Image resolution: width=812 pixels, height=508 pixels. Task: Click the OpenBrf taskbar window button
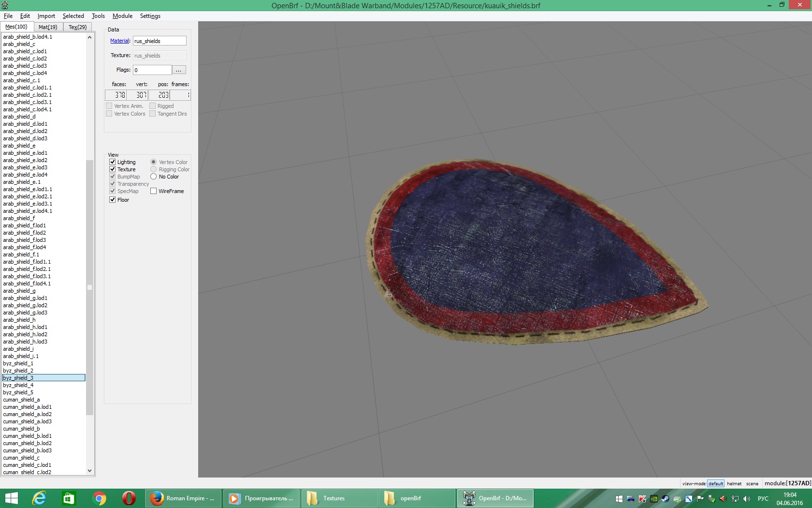[x=495, y=498]
